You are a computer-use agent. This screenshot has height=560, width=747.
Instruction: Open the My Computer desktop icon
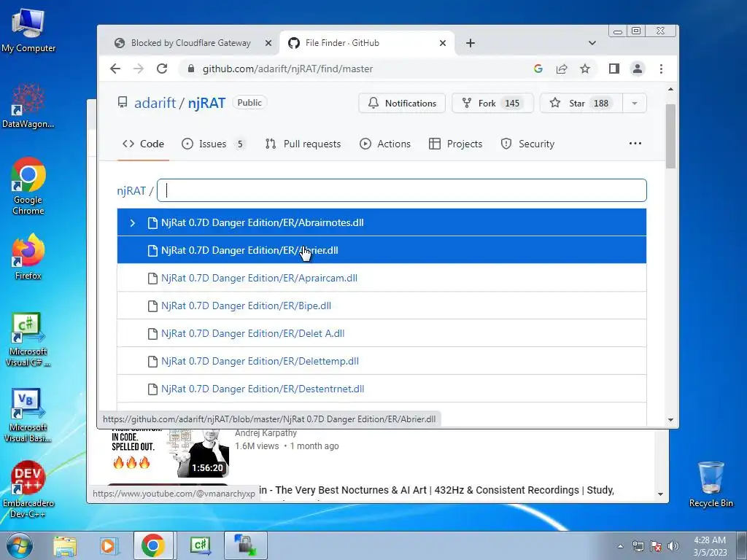28,31
